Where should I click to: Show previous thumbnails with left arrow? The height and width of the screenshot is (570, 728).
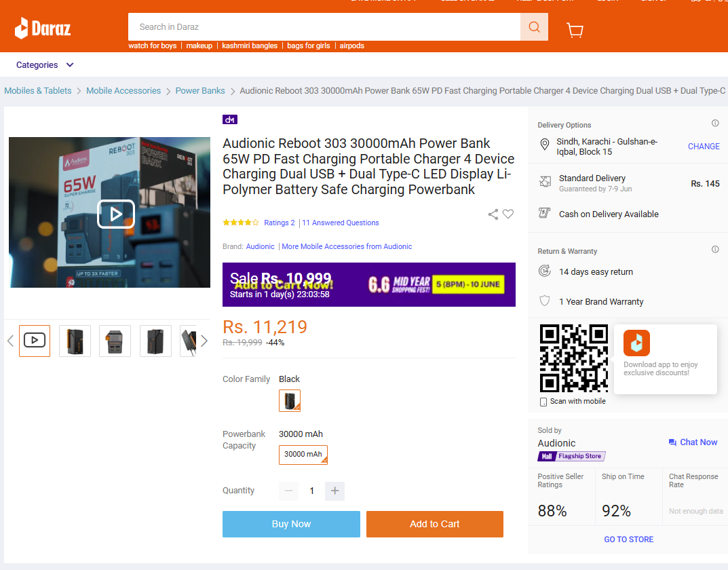click(11, 341)
